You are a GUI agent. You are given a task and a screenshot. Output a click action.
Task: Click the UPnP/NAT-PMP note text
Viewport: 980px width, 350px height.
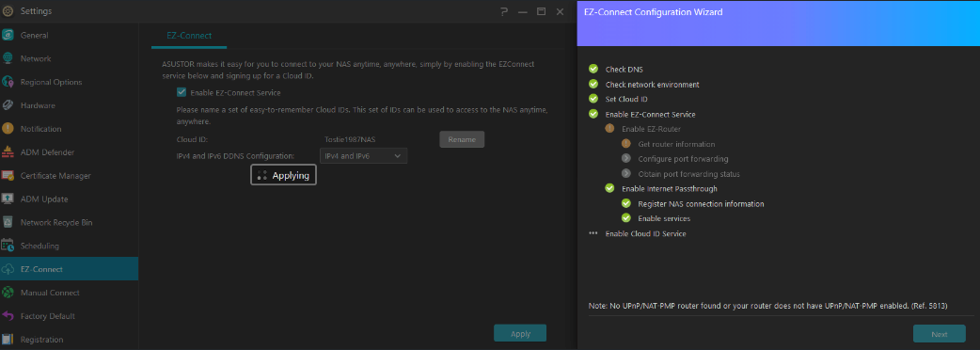[768, 307]
